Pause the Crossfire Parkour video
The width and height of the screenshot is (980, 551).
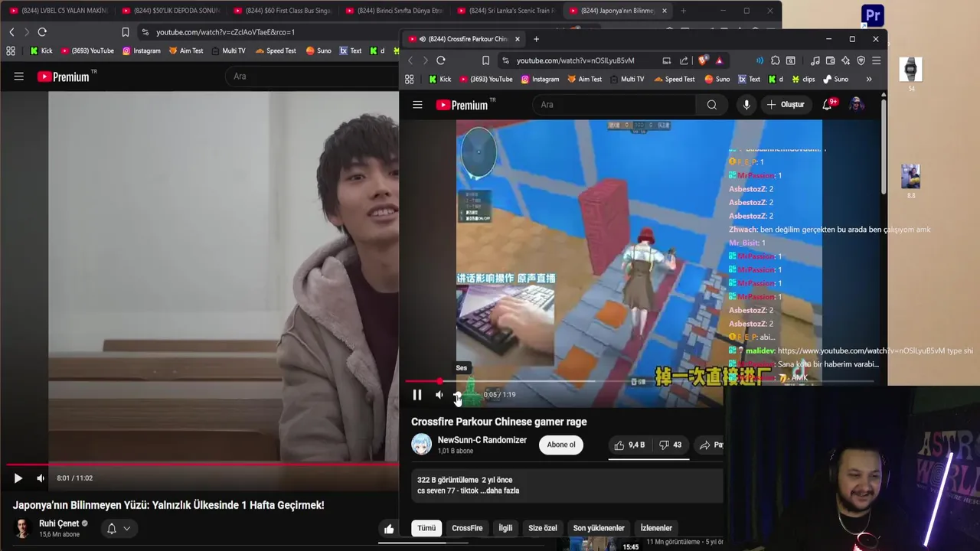[417, 395]
